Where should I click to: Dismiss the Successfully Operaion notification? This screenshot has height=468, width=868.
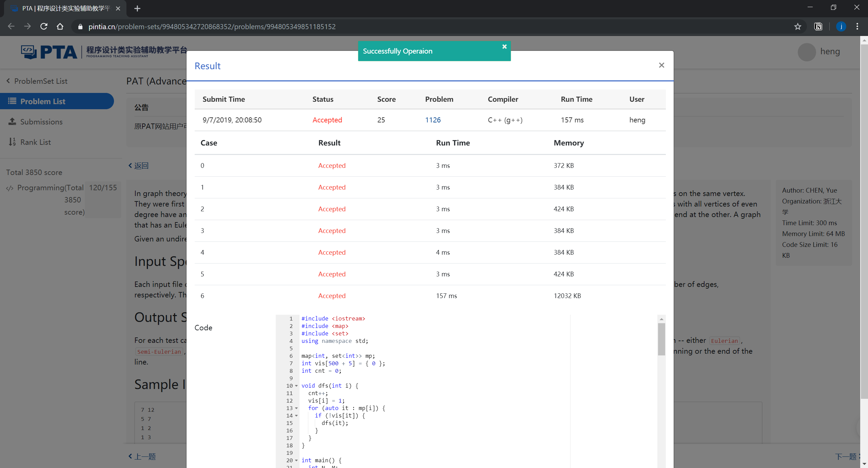[504, 46]
